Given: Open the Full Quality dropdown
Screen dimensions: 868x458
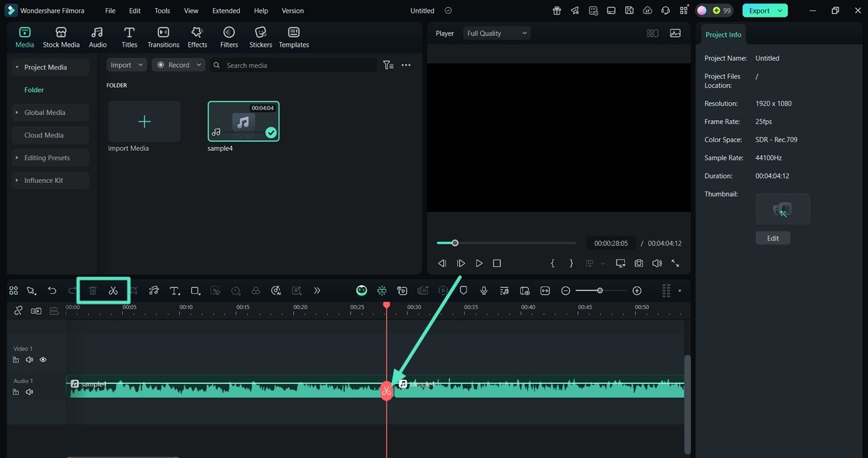Looking at the screenshot, I should click(x=497, y=33).
